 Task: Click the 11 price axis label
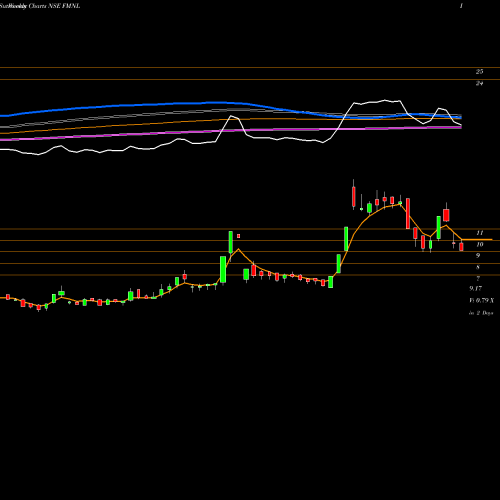coord(480,233)
